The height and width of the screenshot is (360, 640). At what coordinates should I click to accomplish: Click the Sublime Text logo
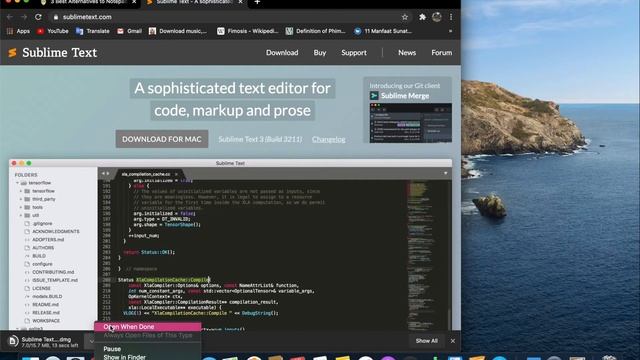click(53, 53)
